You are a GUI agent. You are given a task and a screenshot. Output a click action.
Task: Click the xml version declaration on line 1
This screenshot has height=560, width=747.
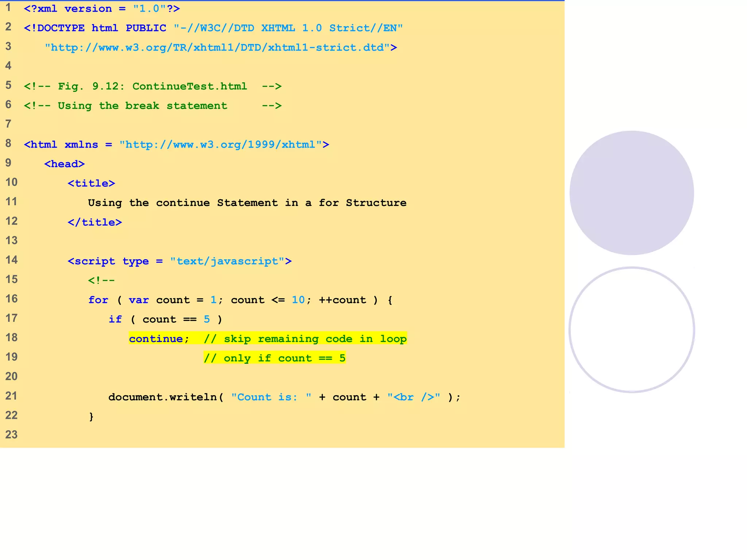102,9
